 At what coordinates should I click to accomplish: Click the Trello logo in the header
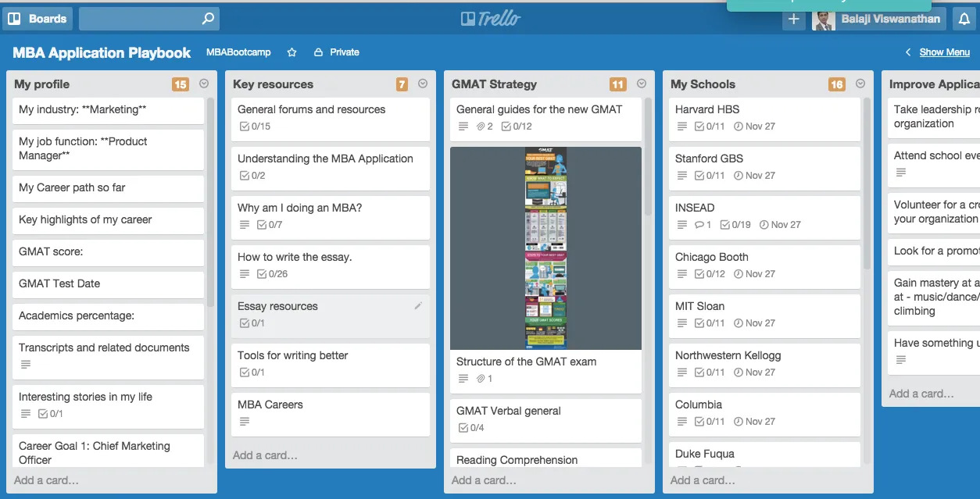(x=492, y=18)
